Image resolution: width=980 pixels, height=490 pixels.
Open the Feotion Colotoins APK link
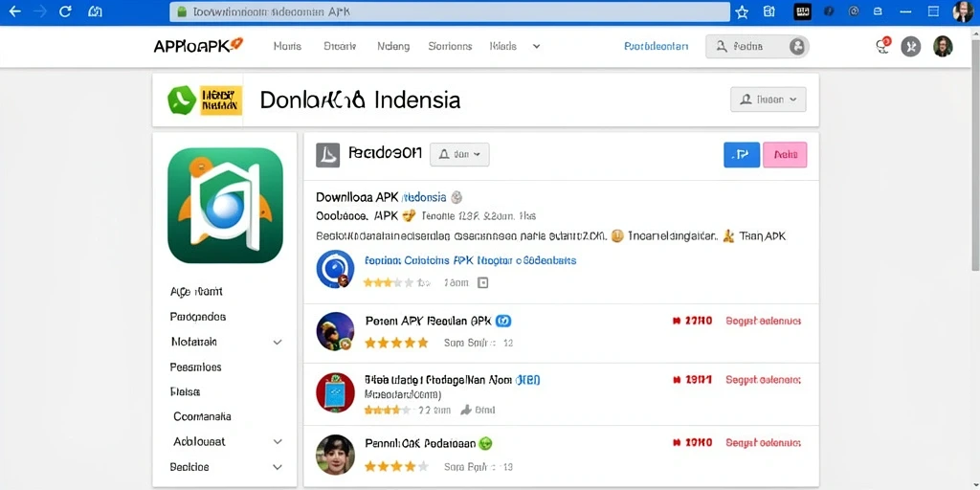point(470,260)
